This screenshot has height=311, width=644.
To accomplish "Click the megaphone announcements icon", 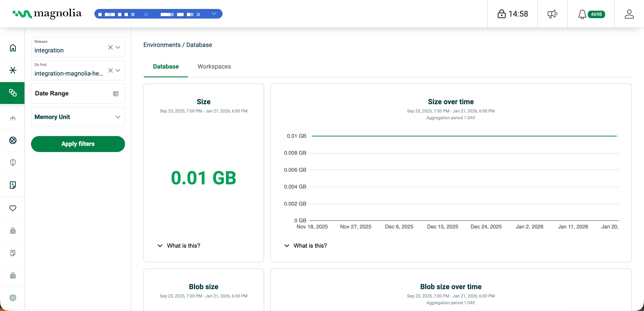I will pos(552,14).
